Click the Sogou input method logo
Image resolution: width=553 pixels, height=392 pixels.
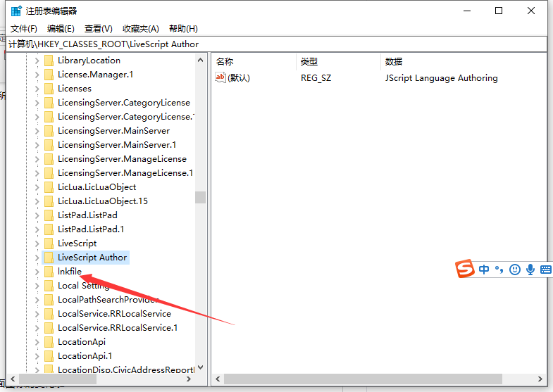click(464, 269)
